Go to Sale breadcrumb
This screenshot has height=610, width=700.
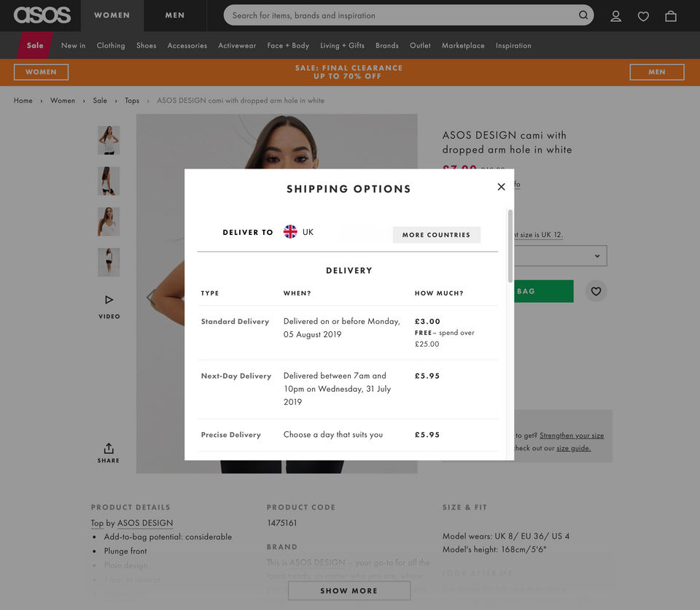click(x=100, y=101)
